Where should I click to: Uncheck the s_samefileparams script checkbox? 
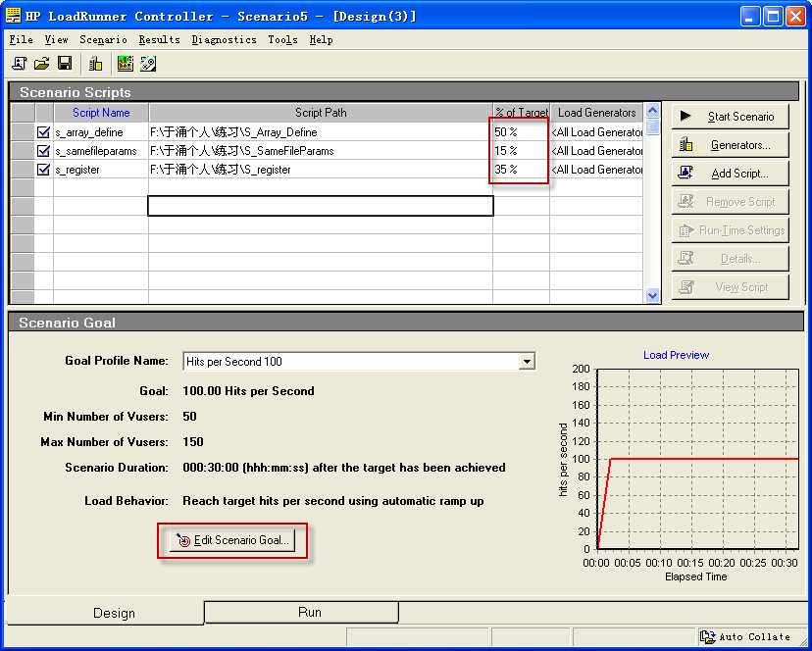click(x=43, y=151)
